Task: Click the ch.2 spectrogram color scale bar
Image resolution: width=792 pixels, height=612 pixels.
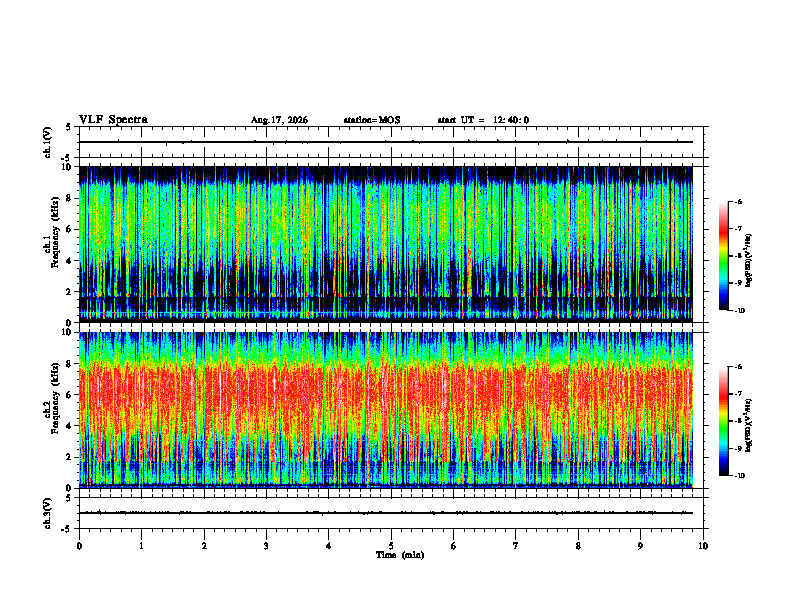Action: tap(723, 421)
